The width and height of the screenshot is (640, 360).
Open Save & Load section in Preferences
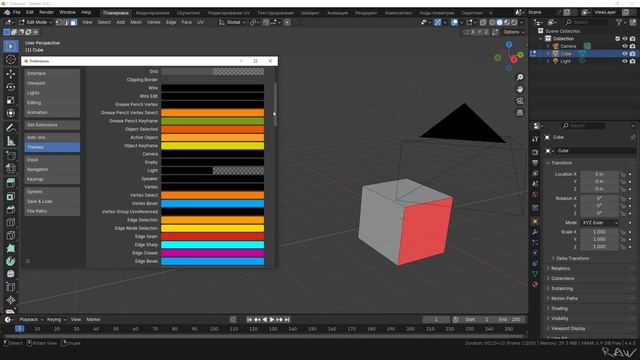pyautogui.click(x=52, y=201)
